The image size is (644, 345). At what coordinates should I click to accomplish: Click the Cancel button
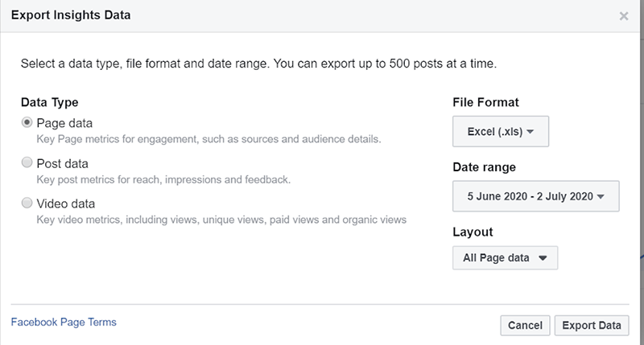pos(525,326)
